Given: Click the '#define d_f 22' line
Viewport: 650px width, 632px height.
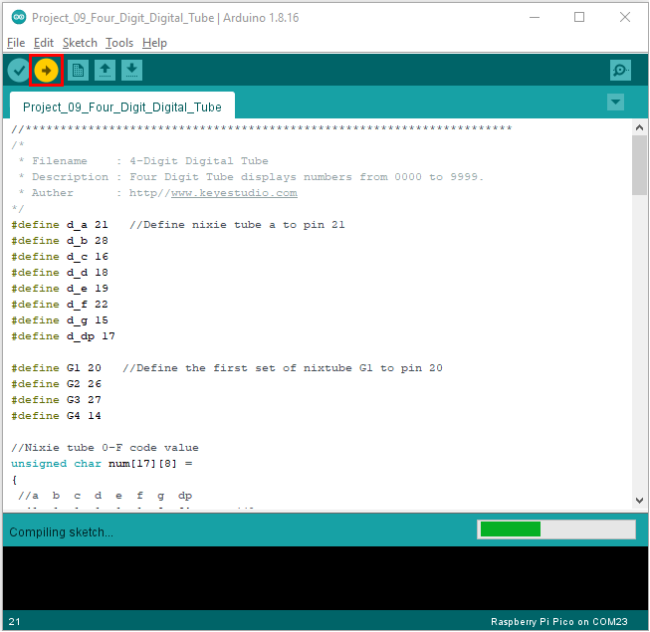Looking at the screenshot, I should click(x=60, y=305).
